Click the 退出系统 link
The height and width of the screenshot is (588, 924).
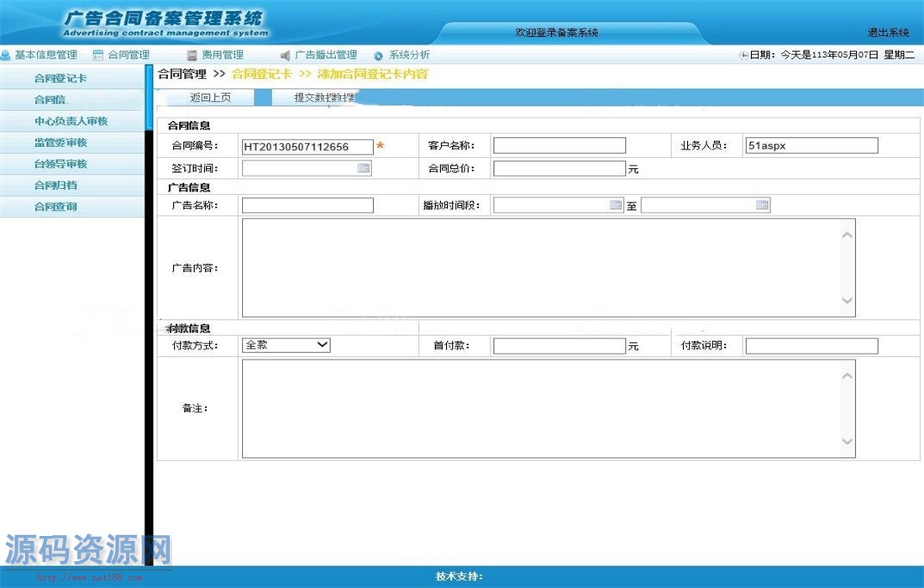click(888, 33)
